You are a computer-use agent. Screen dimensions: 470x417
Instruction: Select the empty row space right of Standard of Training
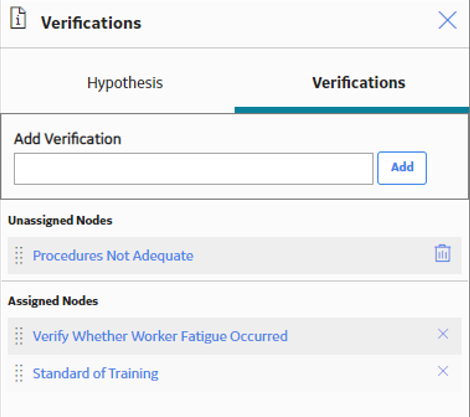[x=297, y=373]
